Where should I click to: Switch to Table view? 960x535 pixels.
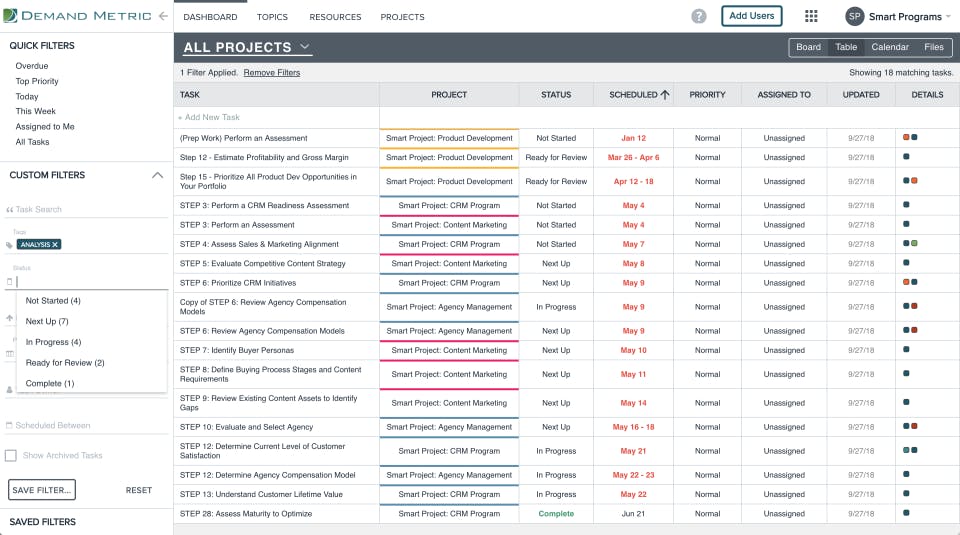[846, 47]
